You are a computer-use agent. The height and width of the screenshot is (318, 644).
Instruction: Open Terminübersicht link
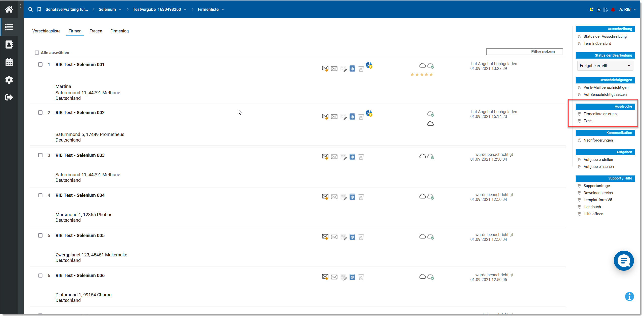pyautogui.click(x=597, y=43)
